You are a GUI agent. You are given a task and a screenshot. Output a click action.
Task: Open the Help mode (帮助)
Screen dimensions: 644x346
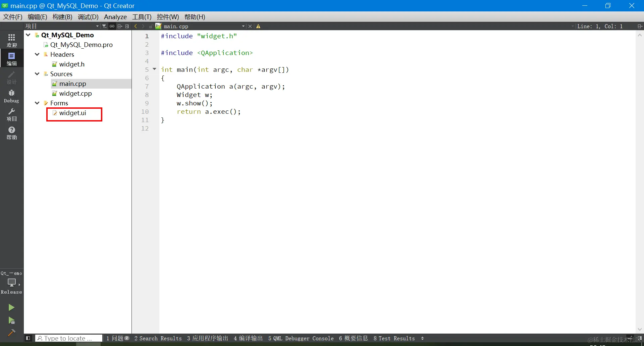click(12, 133)
